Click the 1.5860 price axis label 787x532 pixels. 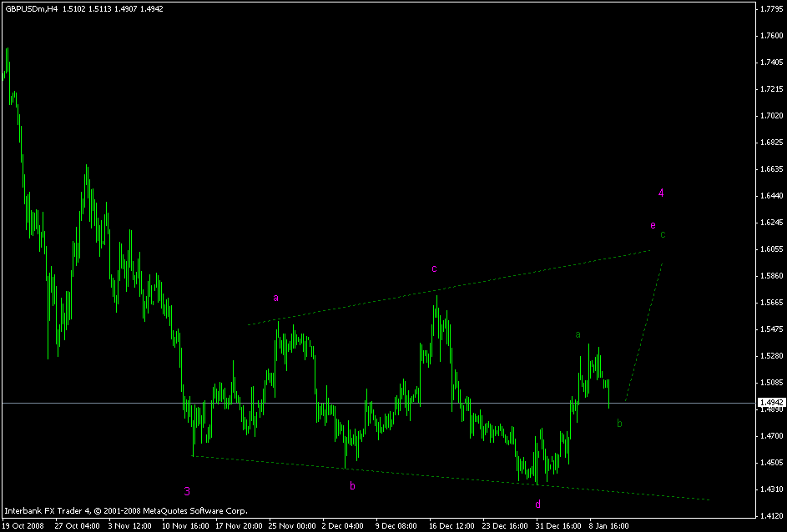(771, 276)
